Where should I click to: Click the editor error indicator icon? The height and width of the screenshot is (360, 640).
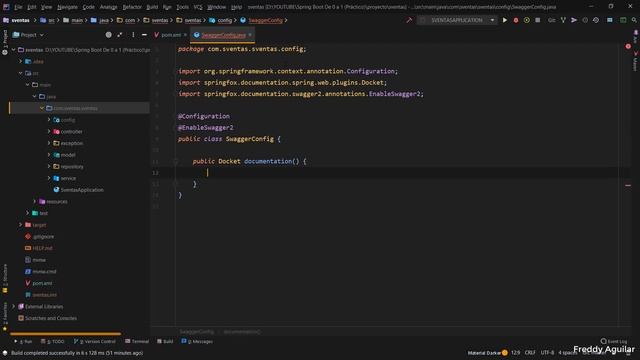click(628, 47)
